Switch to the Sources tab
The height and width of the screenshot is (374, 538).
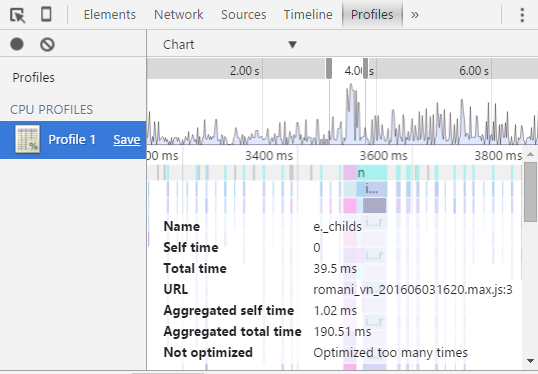point(243,15)
